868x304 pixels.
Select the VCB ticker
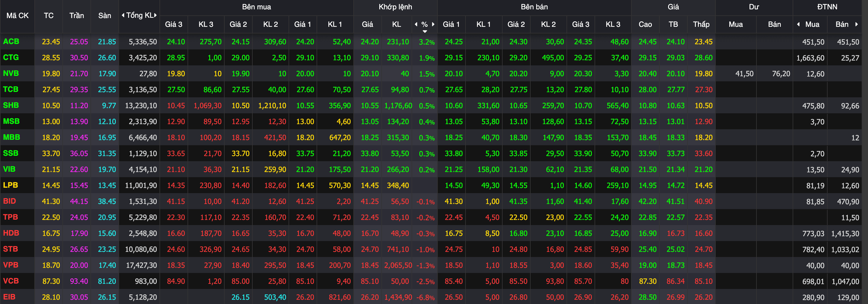click(x=11, y=281)
